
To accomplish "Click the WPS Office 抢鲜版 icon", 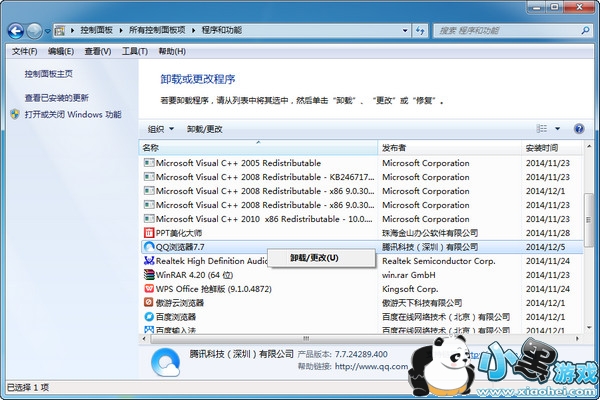I will (149, 289).
